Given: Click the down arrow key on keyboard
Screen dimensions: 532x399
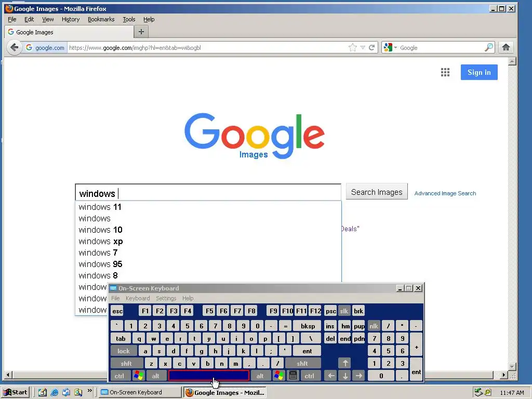Looking at the screenshot, I should [x=345, y=376].
